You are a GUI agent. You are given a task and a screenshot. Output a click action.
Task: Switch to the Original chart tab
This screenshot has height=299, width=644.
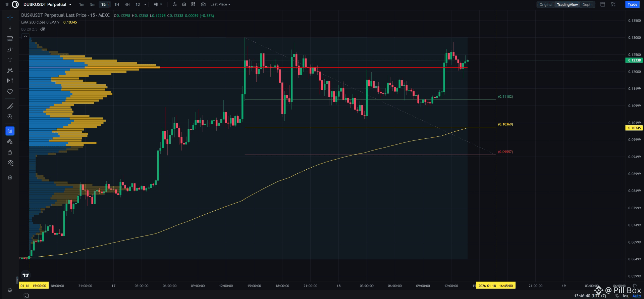click(546, 5)
